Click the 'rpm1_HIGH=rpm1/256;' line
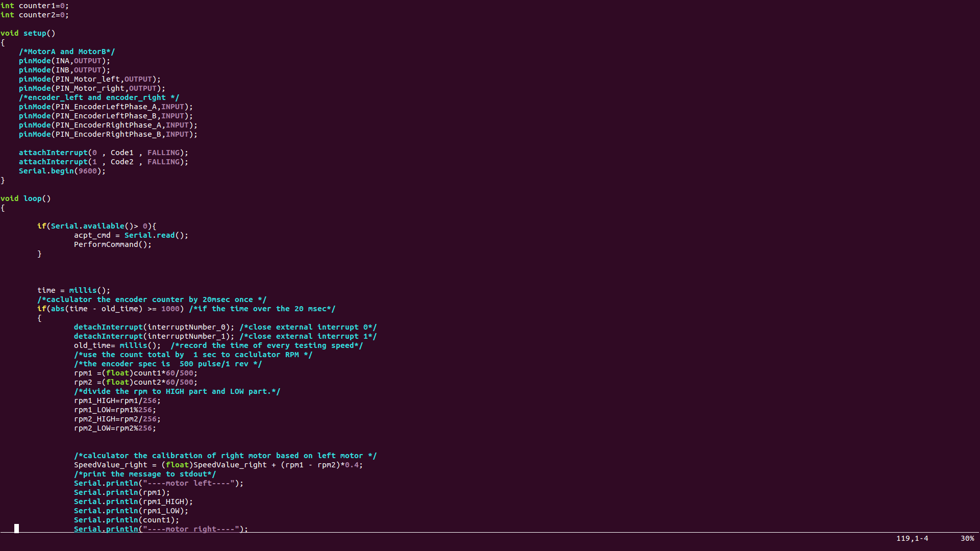This screenshot has width=980, height=551. pos(117,400)
